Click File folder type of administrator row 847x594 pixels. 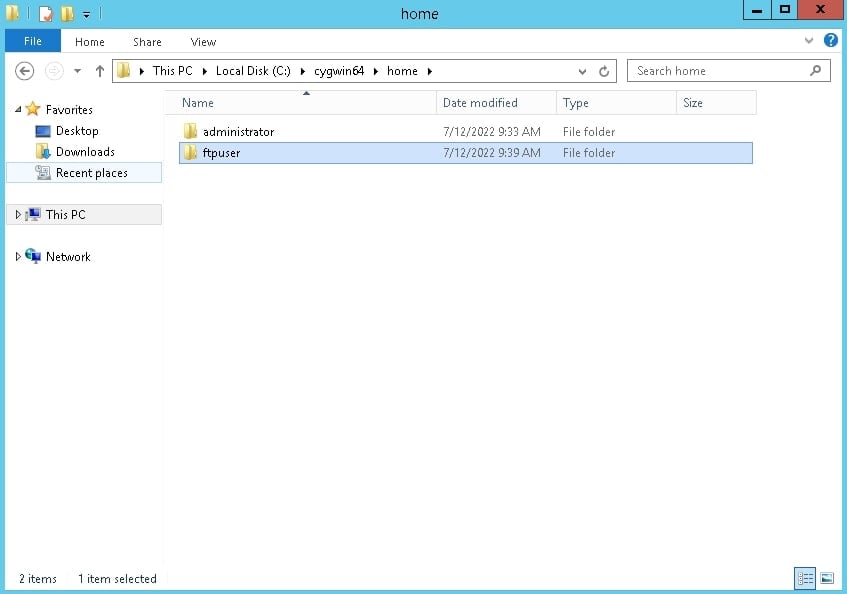[x=589, y=132]
